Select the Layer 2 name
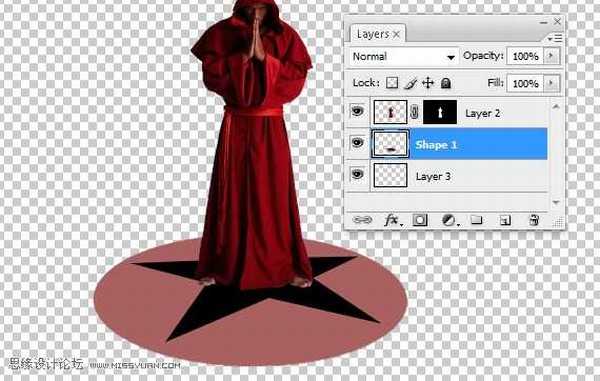The width and height of the screenshot is (600, 381). (483, 113)
